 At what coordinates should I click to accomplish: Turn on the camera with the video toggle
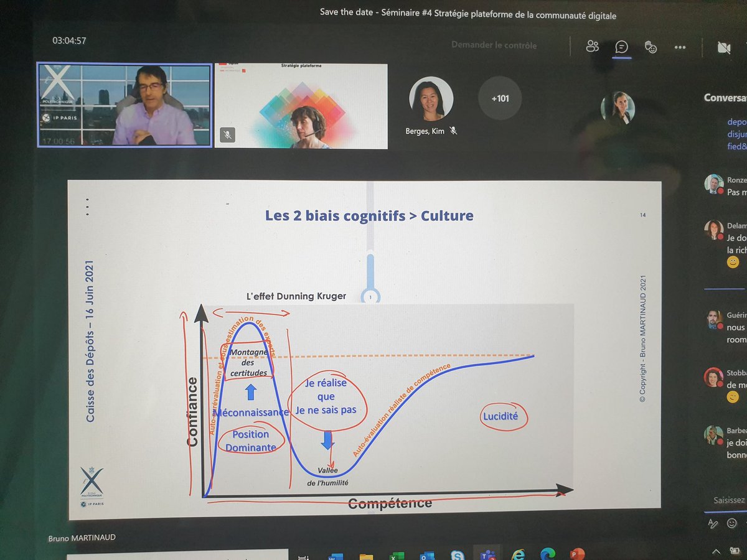725,47
